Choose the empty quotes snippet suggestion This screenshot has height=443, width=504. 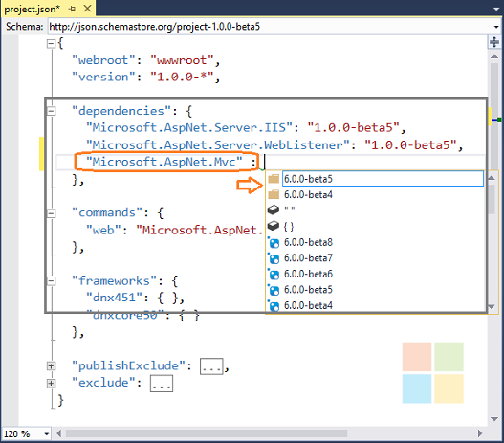[x=375, y=210]
